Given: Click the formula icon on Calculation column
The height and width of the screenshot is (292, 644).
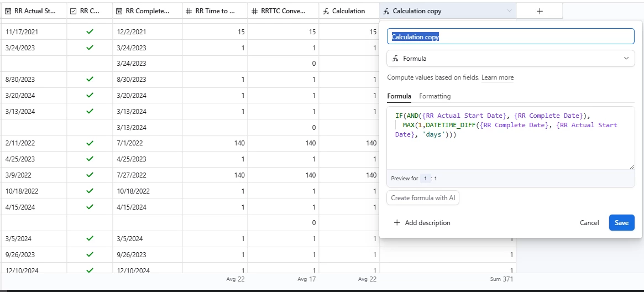Looking at the screenshot, I should [326, 11].
